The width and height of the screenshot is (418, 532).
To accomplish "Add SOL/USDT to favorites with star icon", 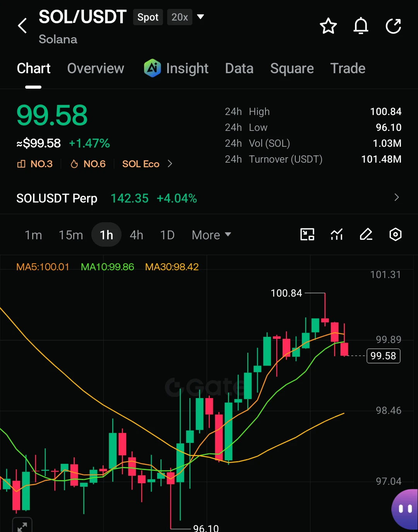I will tap(328, 26).
